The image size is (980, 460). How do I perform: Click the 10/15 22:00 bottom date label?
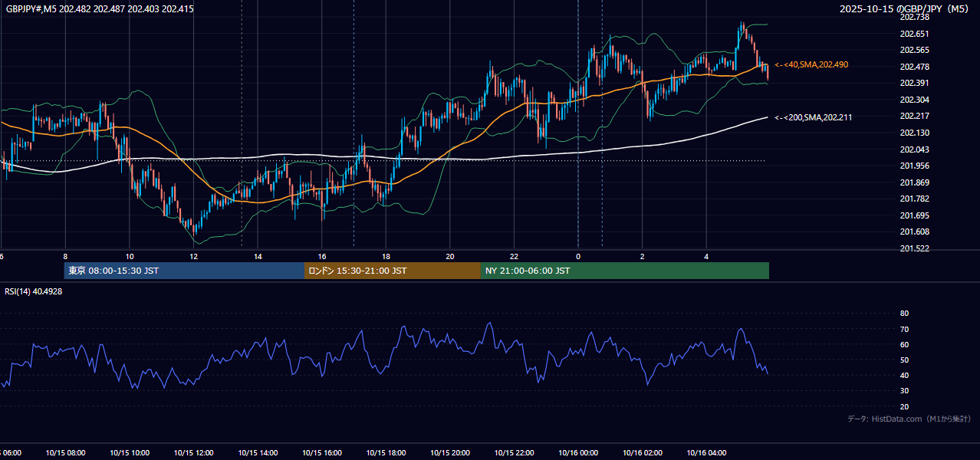[514, 453]
